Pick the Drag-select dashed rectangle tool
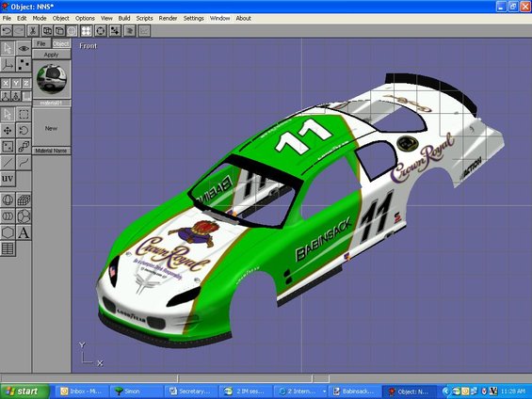Viewport: 532px width, 399px height. tap(24, 114)
